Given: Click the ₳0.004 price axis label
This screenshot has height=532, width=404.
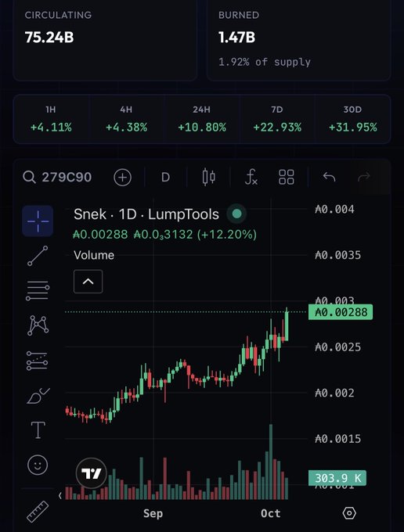Looking at the screenshot, I should click(334, 209).
